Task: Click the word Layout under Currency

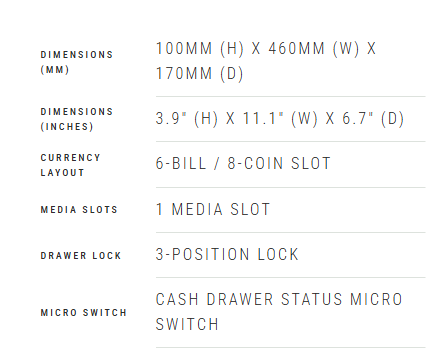Action: tap(62, 173)
